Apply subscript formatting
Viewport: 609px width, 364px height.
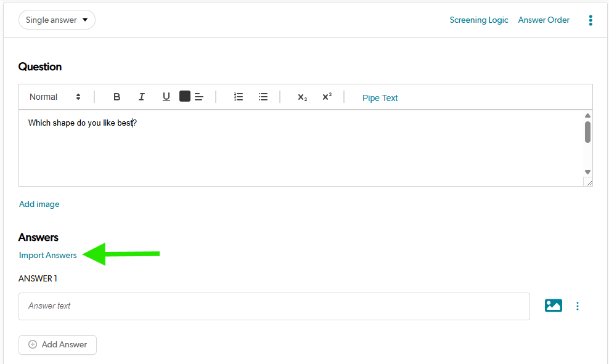[x=302, y=97]
